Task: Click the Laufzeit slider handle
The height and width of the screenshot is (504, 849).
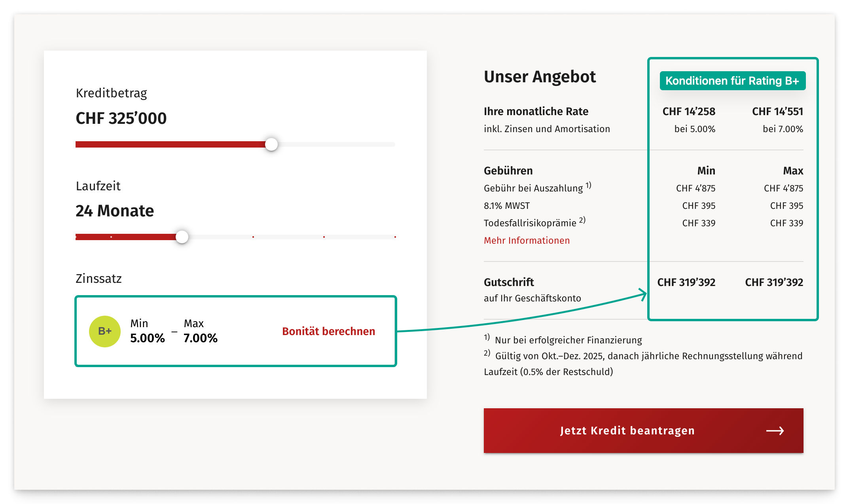Action: 182,237
